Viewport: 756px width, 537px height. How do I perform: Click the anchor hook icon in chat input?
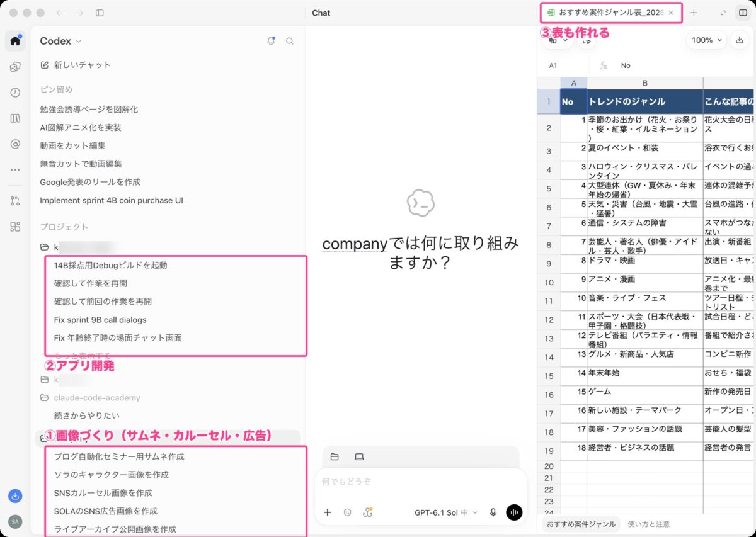(x=367, y=512)
